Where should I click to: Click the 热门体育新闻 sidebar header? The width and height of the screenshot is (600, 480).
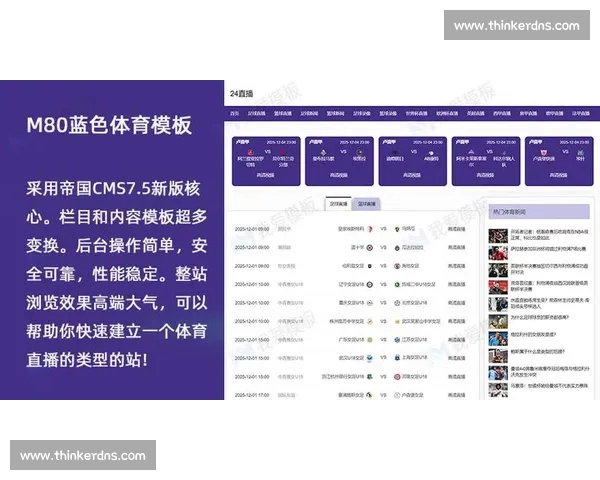pyautogui.click(x=539, y=212)
